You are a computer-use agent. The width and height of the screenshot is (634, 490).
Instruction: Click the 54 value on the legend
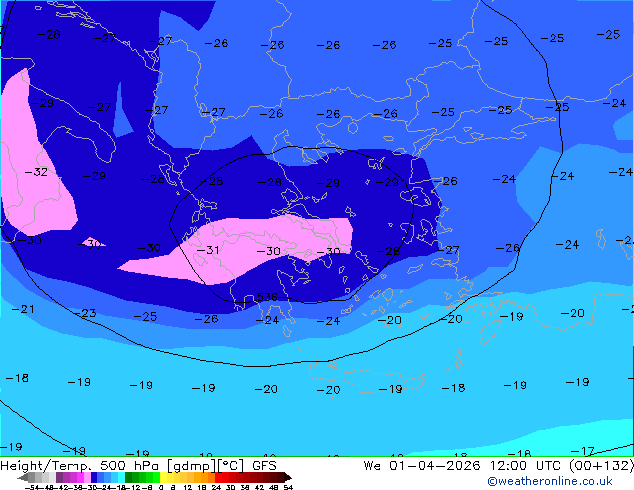[x=288, y=487]
